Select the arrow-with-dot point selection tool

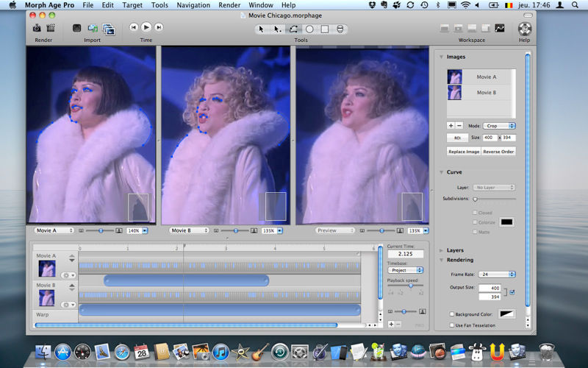[x=277, y=29]
